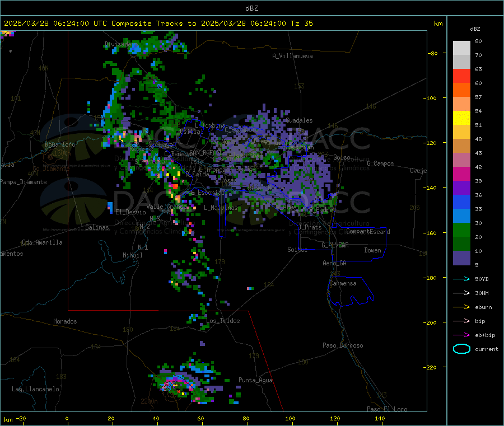Pick the orange 57-60 dBZ legend color
The image size is (504, 426).
[461, 90]
